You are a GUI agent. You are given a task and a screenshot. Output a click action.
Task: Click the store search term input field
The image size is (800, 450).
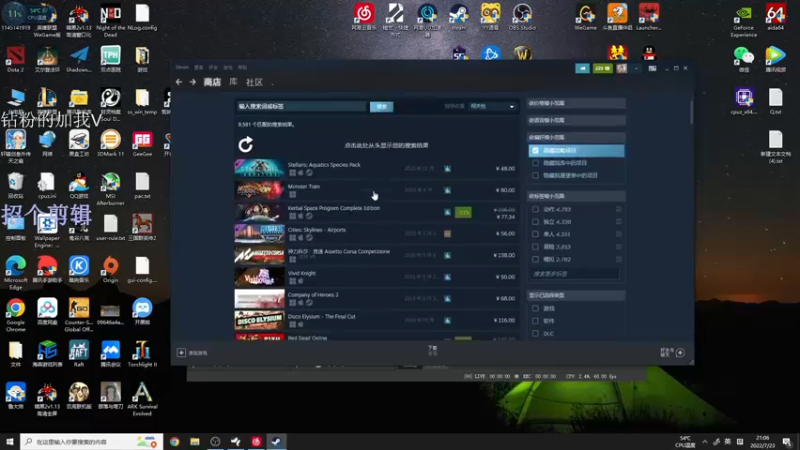[x=302, y=107]
